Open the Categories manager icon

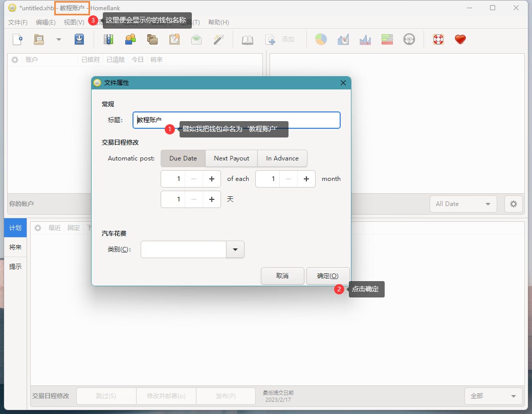click(152, 39)
